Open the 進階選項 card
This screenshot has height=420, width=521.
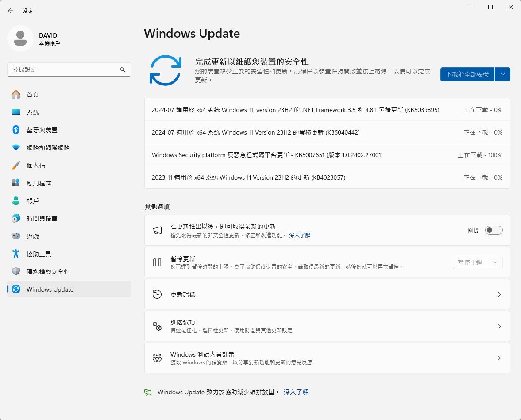(x=327, y=326)
